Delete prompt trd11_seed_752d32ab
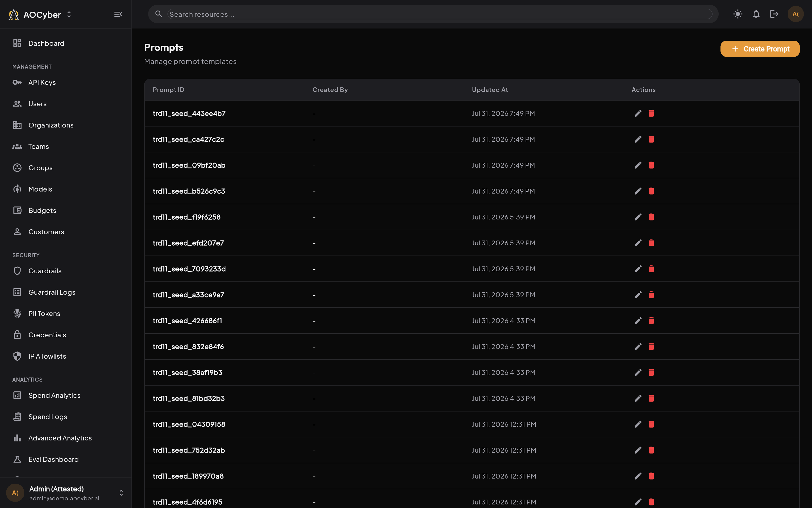Viewport: 812px width, 508px height. coord(651,450)
